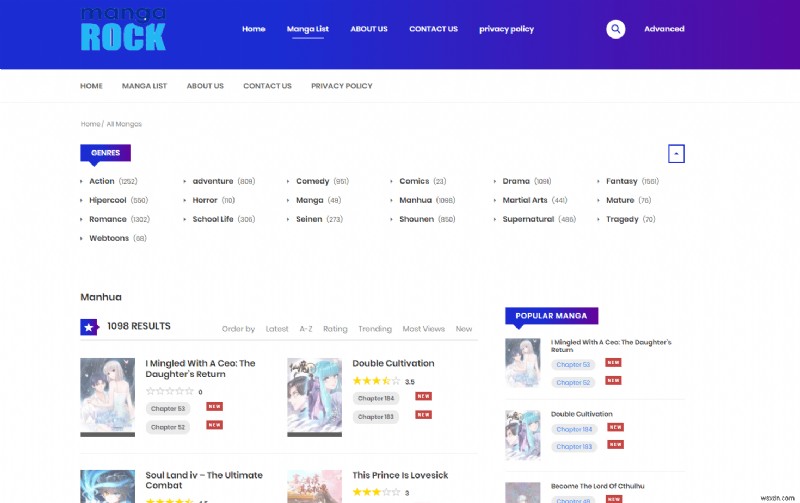Image resolution: width=800 pixels, height=503 pixels.
Task: Open Double Cultivation cover thumbnail in results
Action: click(314, 396)
